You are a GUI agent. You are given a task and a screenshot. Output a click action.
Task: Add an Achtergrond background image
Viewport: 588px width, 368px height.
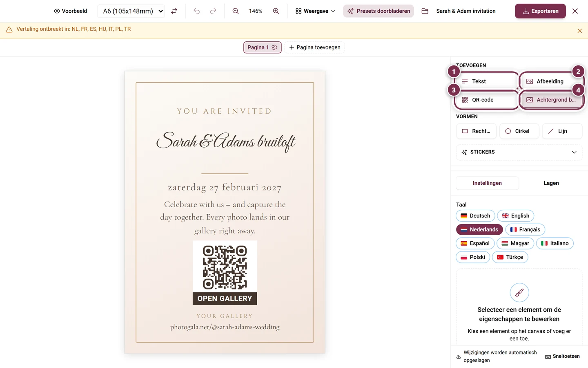click(552, 100)
